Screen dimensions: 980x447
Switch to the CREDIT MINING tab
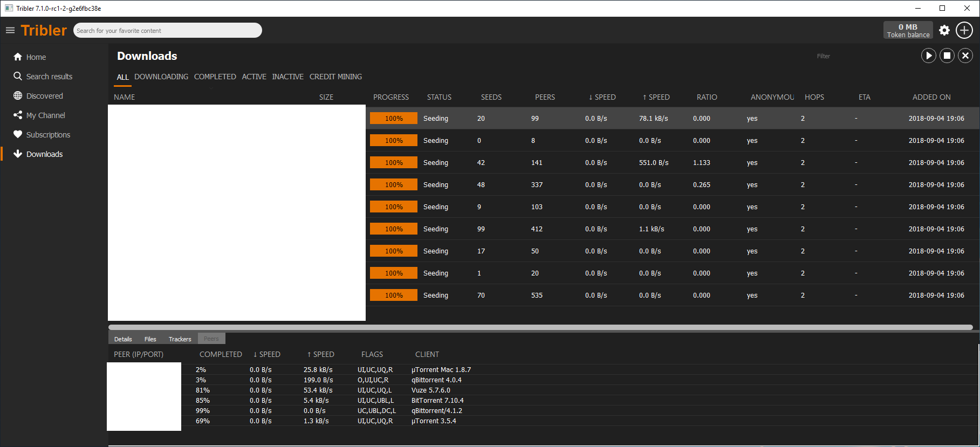335,77
